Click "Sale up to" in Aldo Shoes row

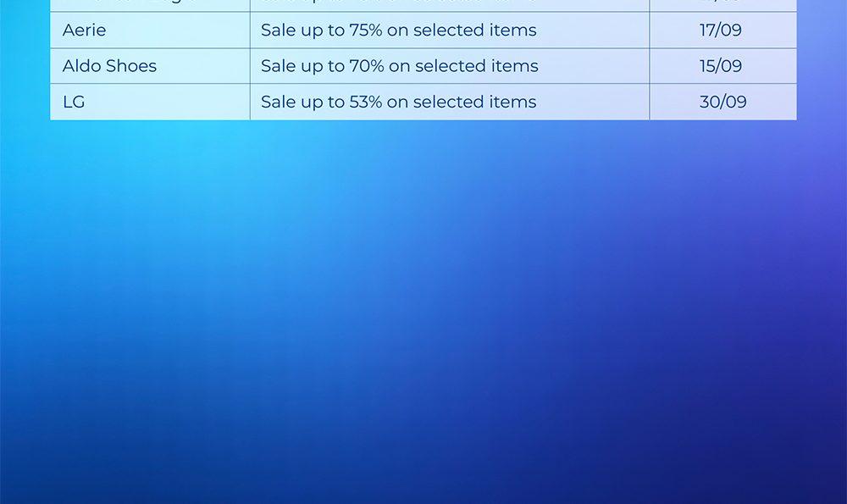pos(303,66)
